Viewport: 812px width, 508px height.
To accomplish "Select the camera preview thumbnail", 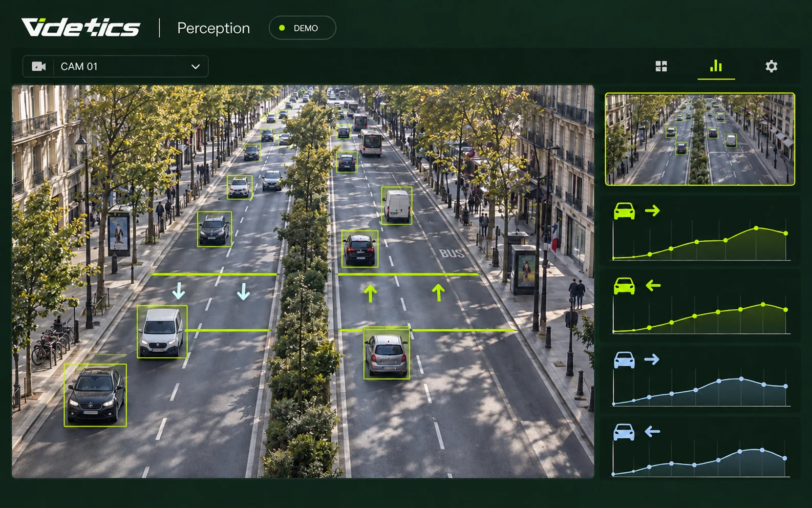I will click(699, 139).
